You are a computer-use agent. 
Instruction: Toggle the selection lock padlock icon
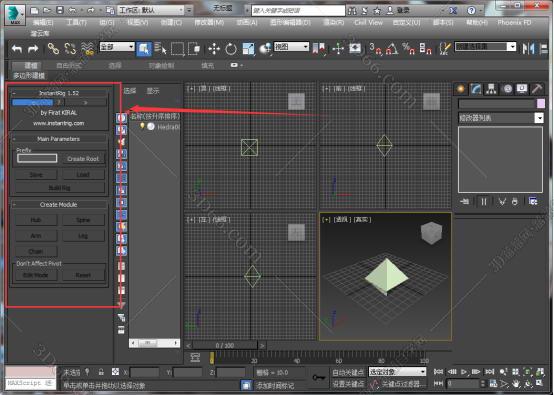coord(101,372)
